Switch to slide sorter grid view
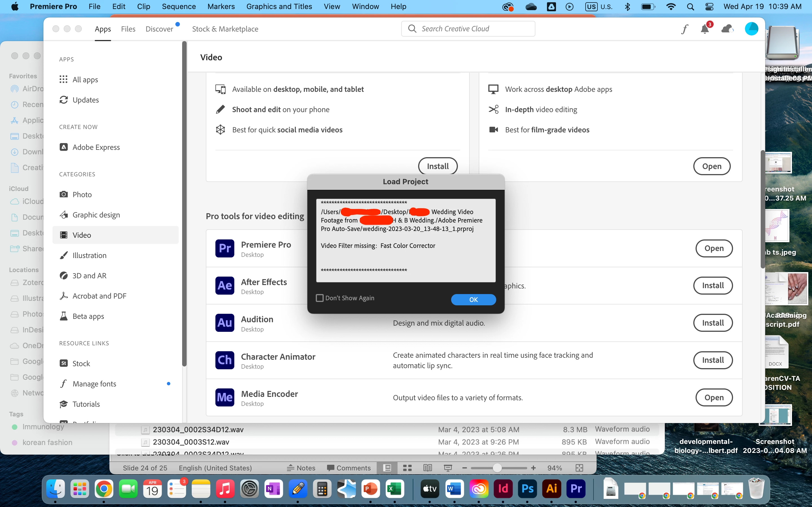812x507 pixels. coord(407,468)
